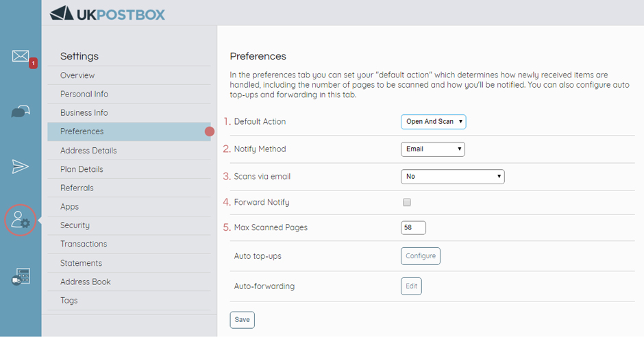The image size is (644, 337).
Task: Go to Personal Info settings
Action: 84,94
